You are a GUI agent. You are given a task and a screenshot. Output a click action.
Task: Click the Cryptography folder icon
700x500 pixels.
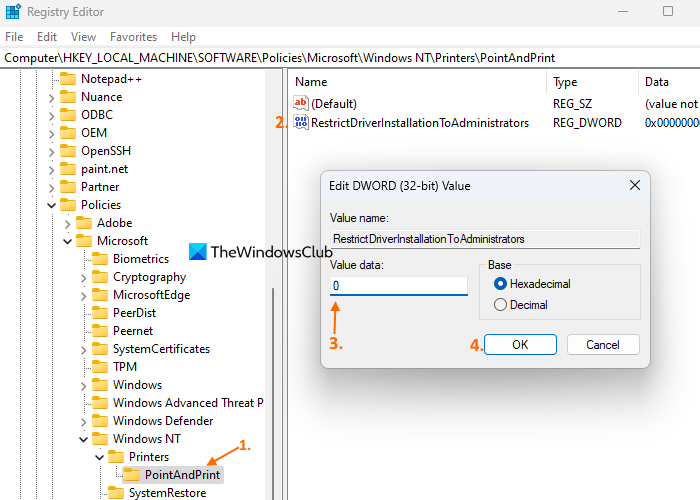(100, 277)
